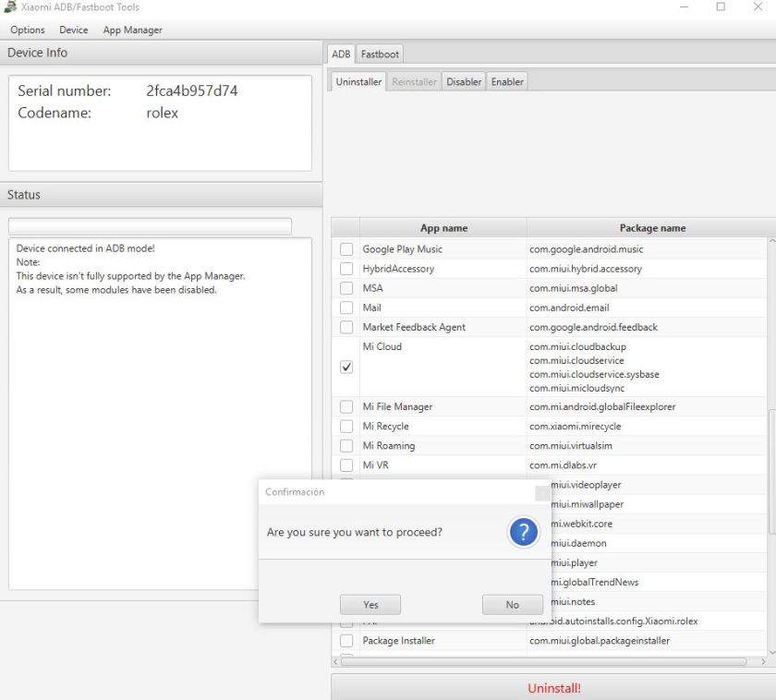Open the Enabler tab
Image resolution: width=776 pixels, height=700 pixels.
[x=507, y=82]
